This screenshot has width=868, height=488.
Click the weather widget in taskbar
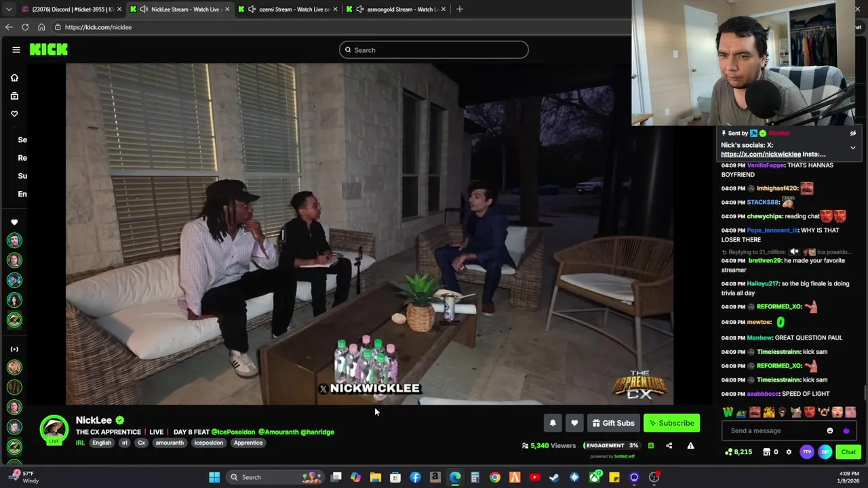point(24,477)
